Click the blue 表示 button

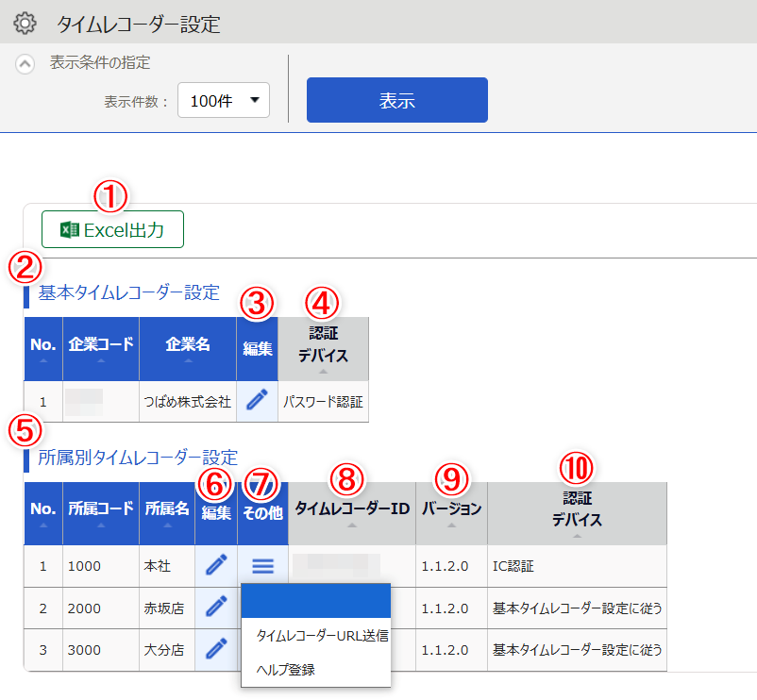(396, 100)
